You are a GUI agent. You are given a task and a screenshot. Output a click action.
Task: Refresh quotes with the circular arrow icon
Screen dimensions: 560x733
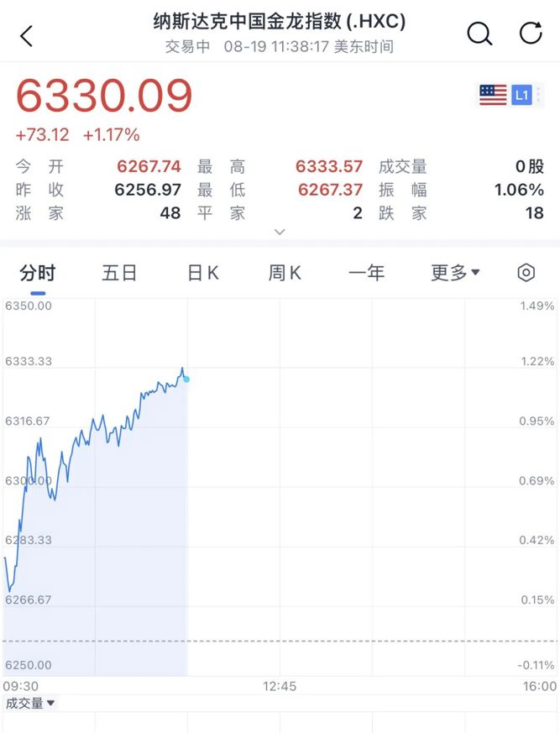tap(531, 33)
